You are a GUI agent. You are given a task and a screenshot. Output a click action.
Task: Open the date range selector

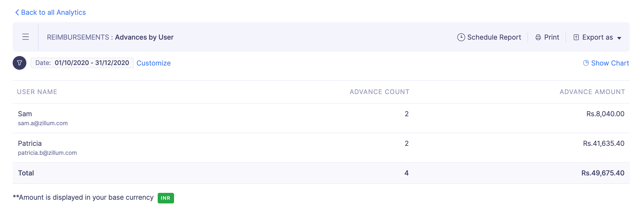[x=82, y=63]
